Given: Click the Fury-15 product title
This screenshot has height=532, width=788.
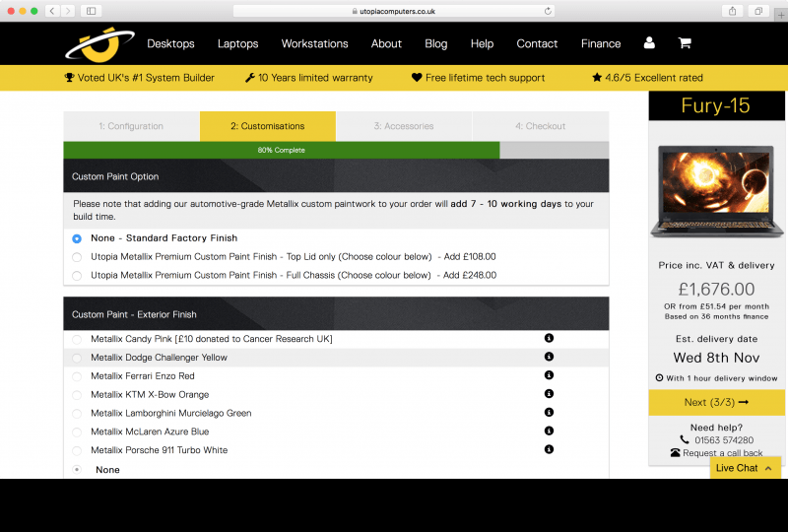Looking at the screenshot, I should point(716,105).
